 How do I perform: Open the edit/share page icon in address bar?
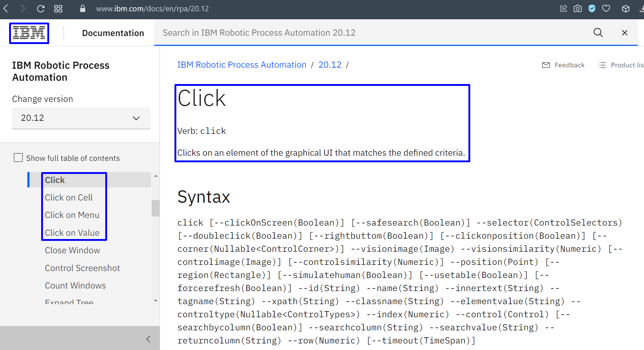click(563, 8)
